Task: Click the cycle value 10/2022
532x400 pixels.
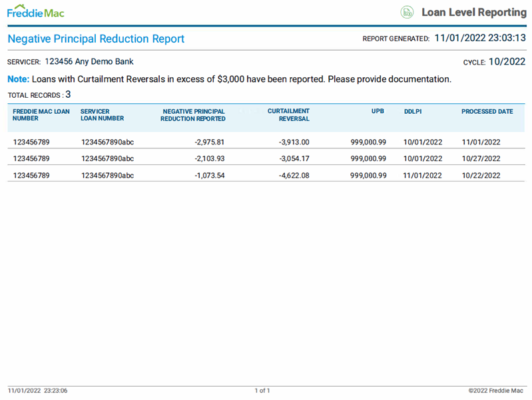Action: [507, 62]
